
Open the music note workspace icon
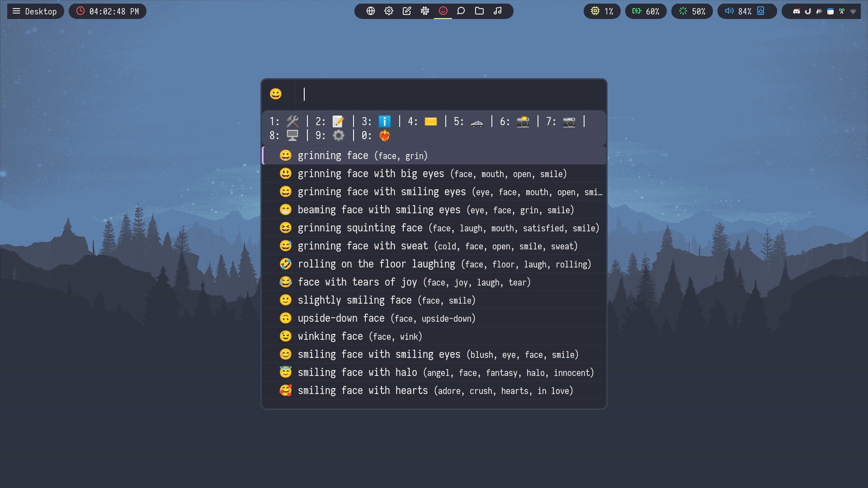pos(498,11)
